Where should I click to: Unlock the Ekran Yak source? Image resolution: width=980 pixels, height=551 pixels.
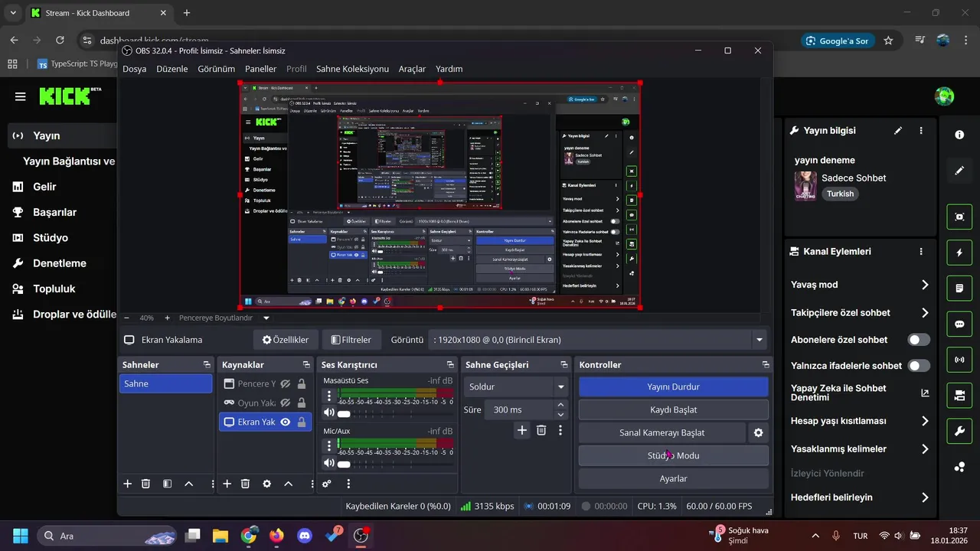302,422
